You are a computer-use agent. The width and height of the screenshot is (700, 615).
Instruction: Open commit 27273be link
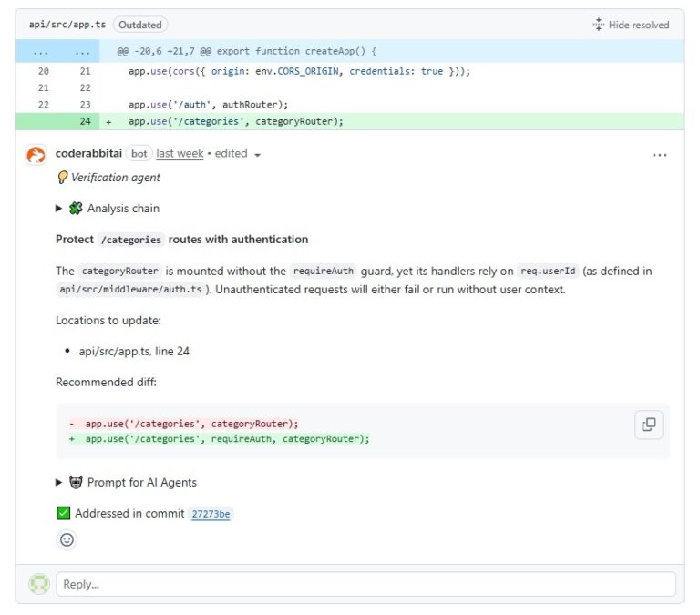click(x=211, y=514)
